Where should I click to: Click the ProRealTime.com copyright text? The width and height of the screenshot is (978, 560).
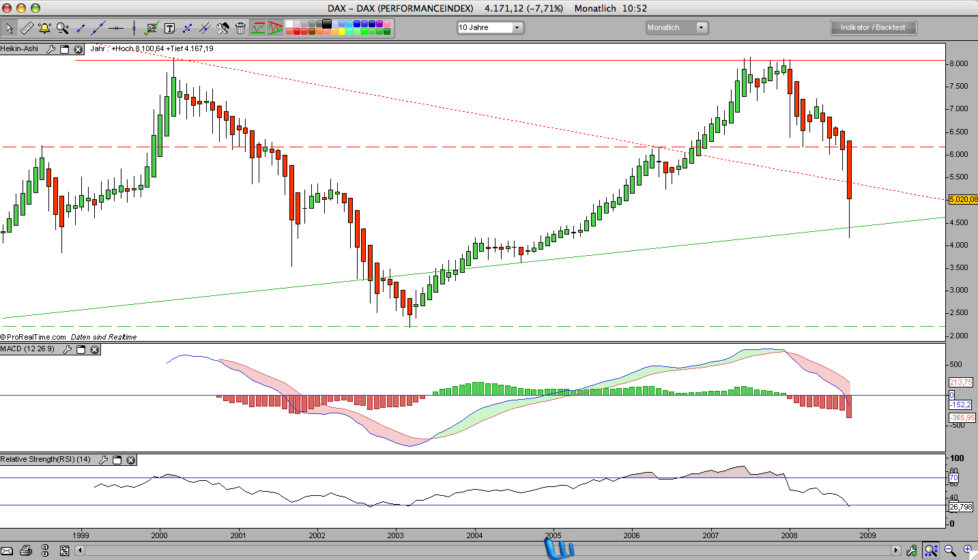pyautogui.click(x=34, y=337)
